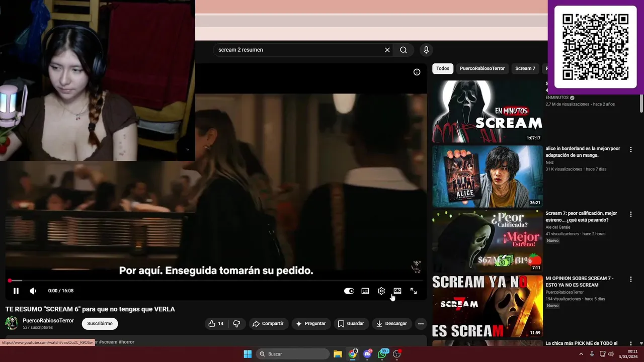Image resolution: width=644 pixels, height=362 pixels.
Task: Open Discord from the taskbar
Action: (x=368, y=354)
